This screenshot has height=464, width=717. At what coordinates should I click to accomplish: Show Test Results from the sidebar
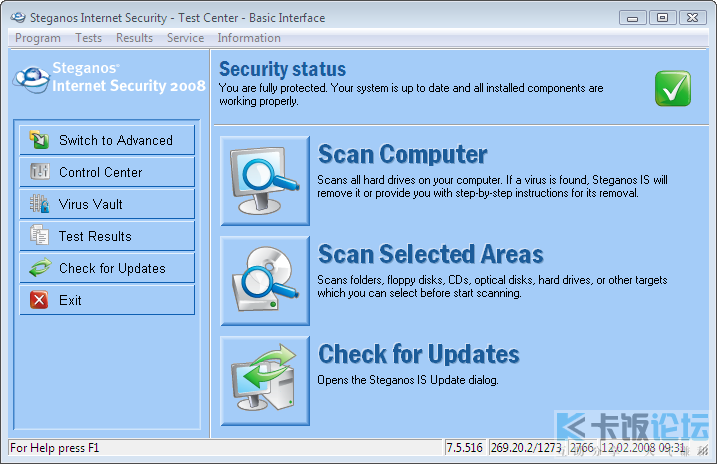(107, 236)
